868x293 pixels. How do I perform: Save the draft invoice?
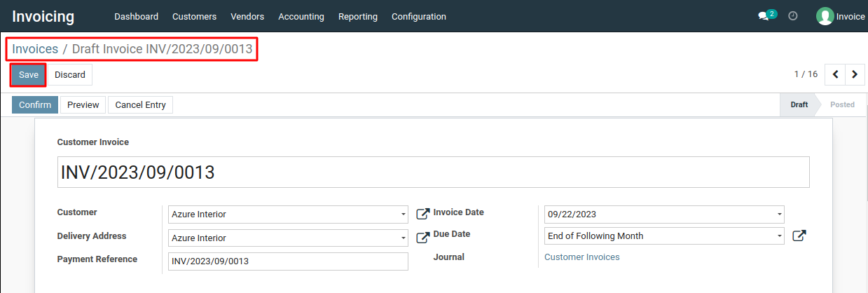(29, 75)
